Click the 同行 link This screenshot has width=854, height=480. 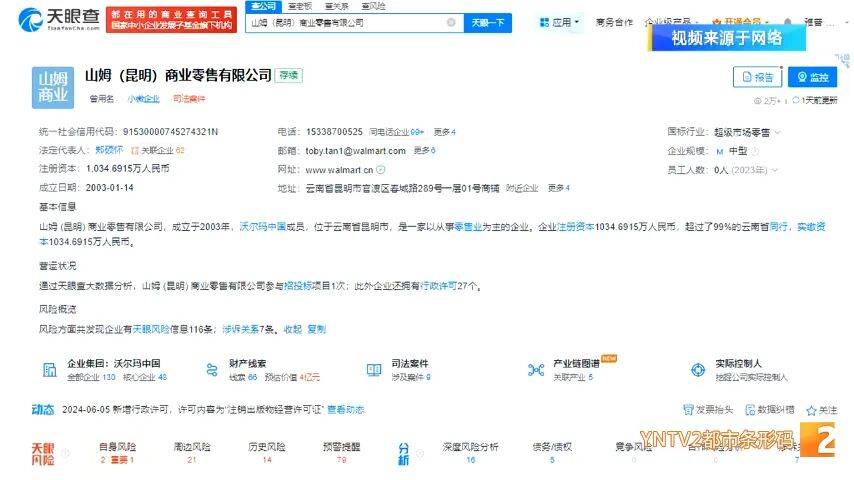(x=779, y=226)
